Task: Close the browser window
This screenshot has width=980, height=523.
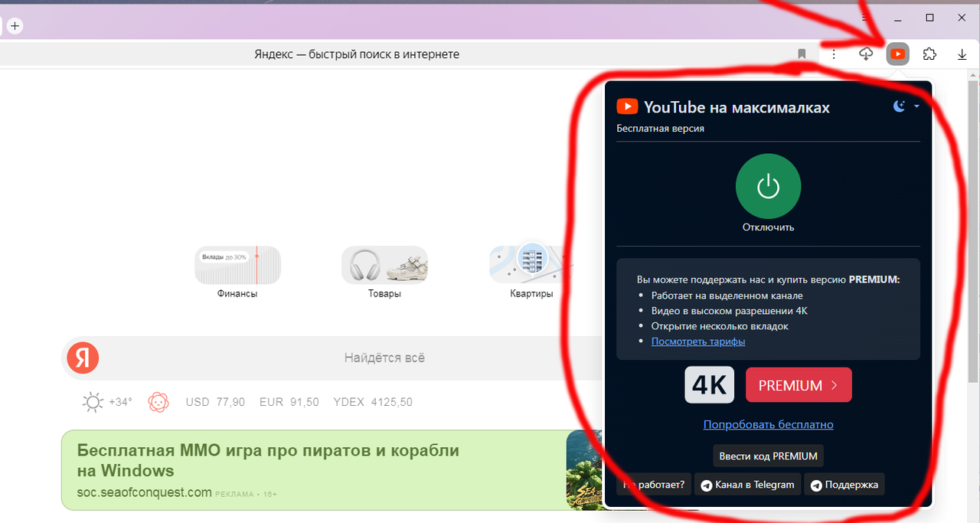Action: 962,18
